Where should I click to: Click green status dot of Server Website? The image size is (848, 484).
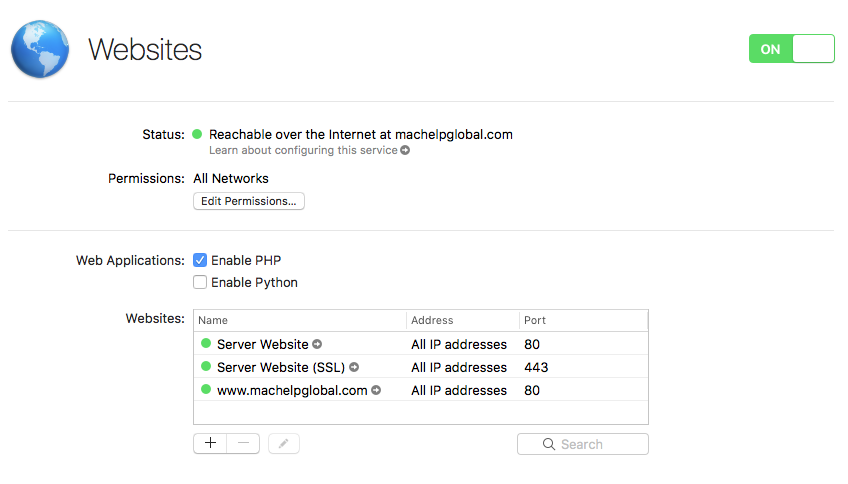tap(206, 344)
